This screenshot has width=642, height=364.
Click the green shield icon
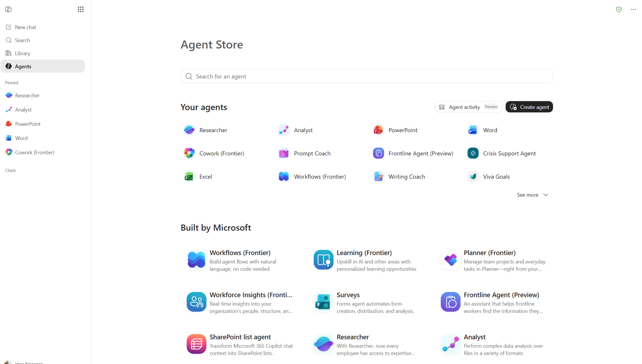pyautogui.click(x=619, y=9)
